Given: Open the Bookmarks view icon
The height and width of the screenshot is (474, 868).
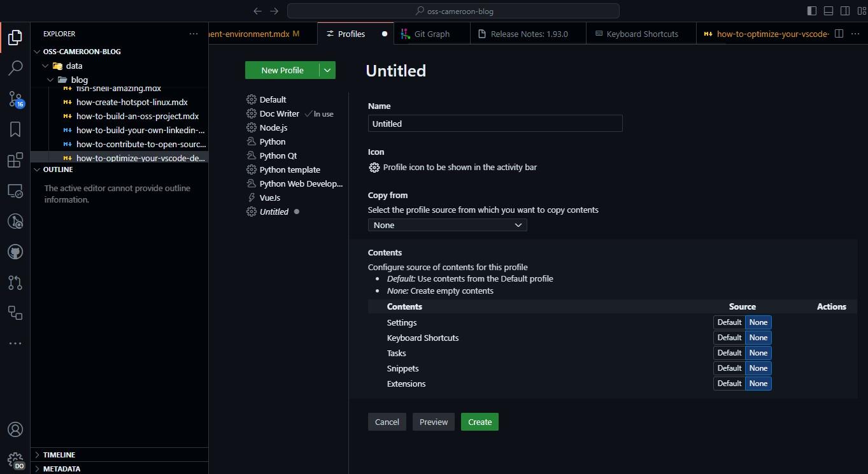Looking at the screenshot, I should [15, 129].
